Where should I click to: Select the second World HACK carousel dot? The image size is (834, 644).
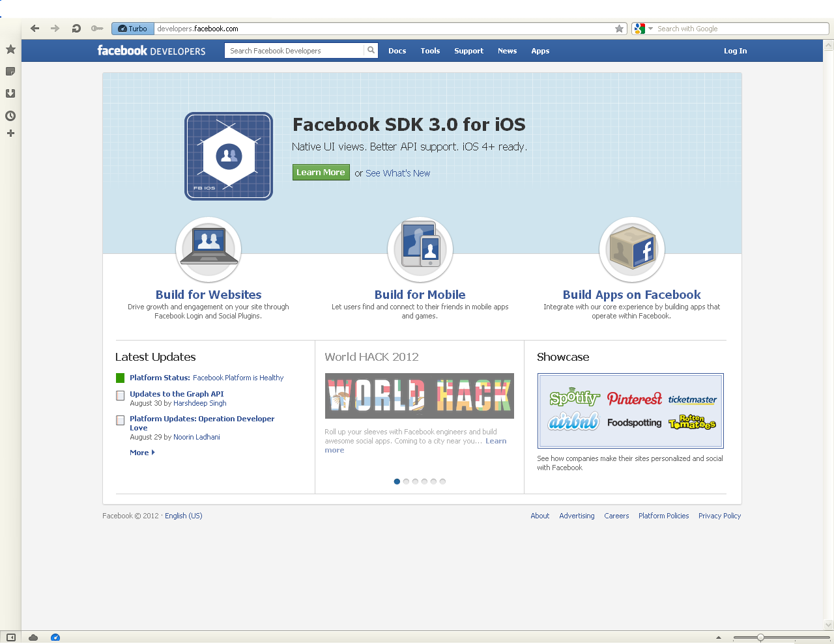[406, 482]
